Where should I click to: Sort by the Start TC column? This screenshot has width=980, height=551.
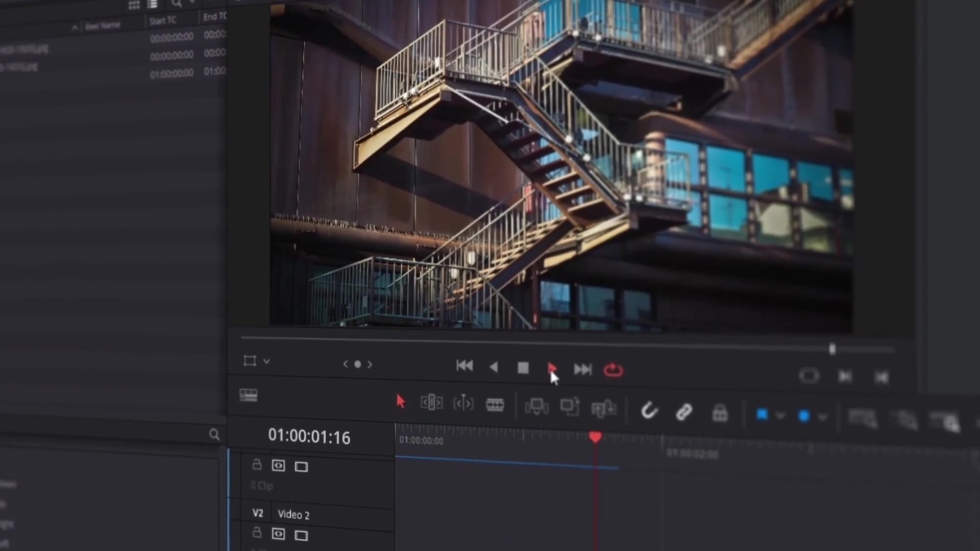point(163,21)
